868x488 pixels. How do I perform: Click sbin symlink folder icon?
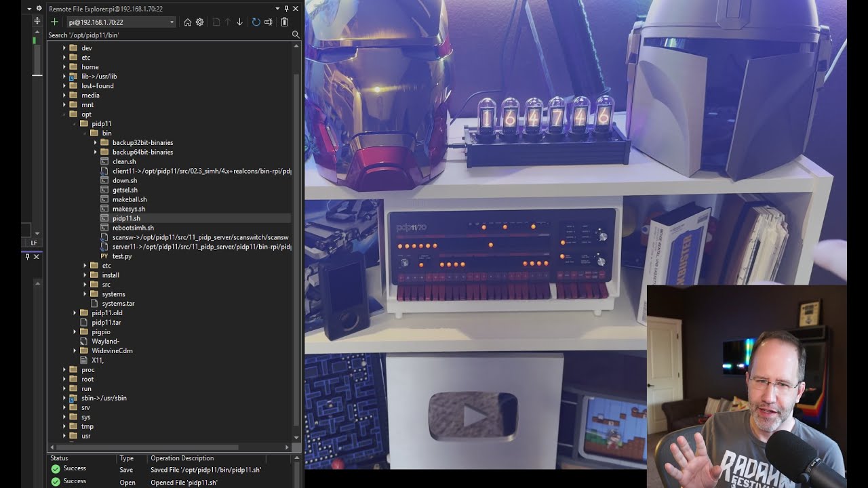(x=73, y=399)
